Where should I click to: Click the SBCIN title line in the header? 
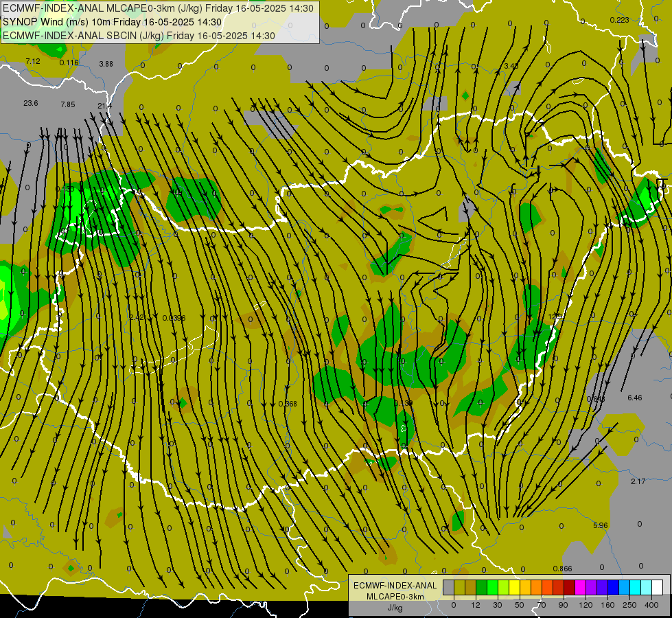click(x=139, y=36)
